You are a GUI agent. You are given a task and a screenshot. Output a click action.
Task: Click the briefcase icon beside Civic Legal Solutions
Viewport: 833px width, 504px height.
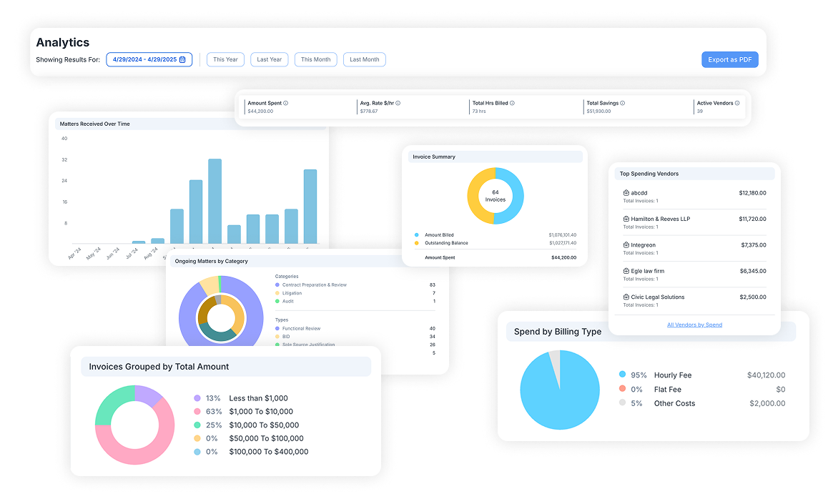pyautogui.click(x=626, y=297)
